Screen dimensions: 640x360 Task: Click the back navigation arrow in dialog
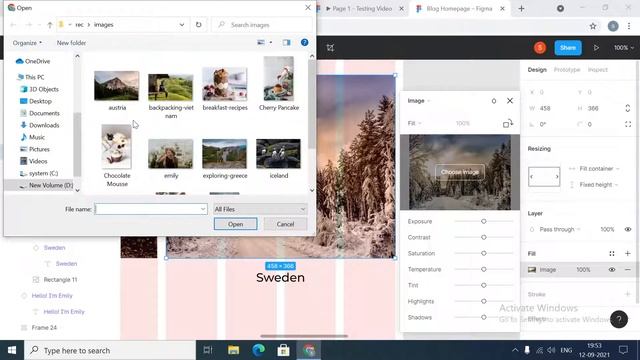tap(13, 25)
